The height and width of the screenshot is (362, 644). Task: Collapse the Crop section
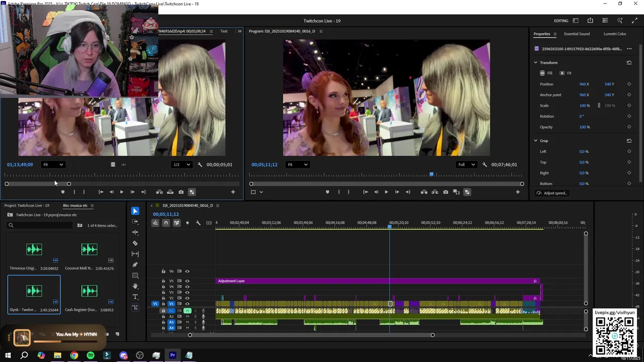point(535,141)
